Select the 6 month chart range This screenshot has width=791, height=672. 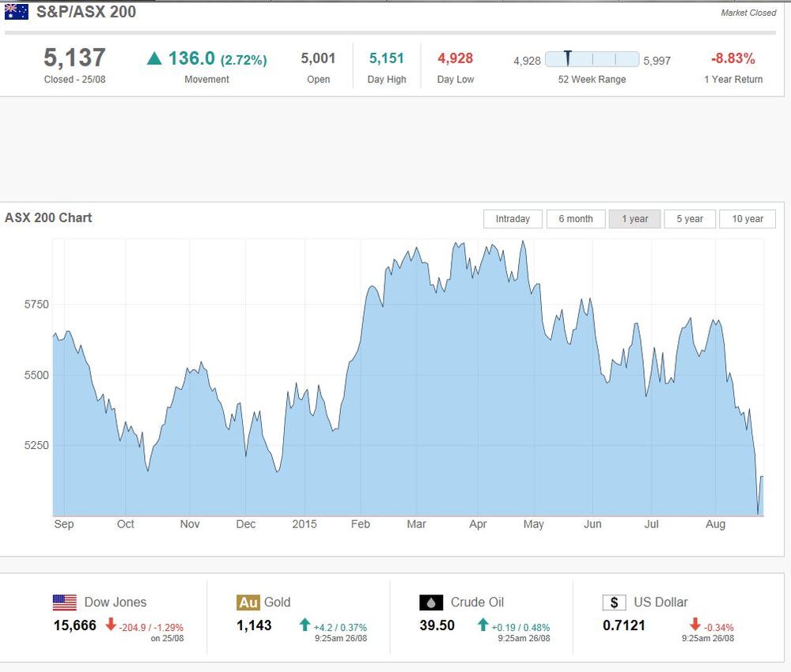pyautogui.click(x=576, y=219)
